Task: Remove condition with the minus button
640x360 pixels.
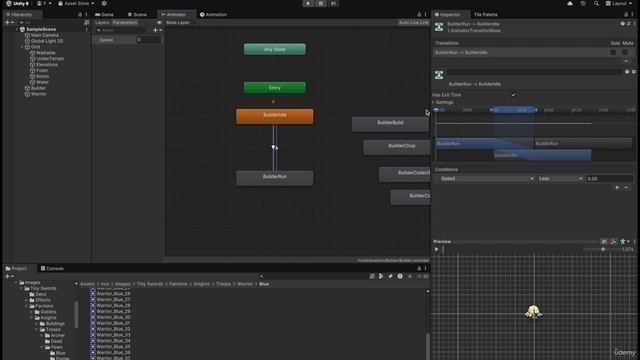Action: (627, 188)
